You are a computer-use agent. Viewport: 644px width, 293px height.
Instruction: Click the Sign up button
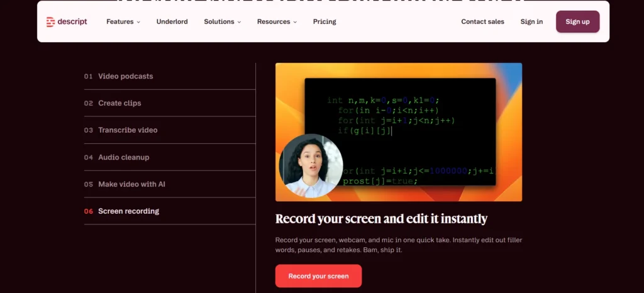(577, 22)
